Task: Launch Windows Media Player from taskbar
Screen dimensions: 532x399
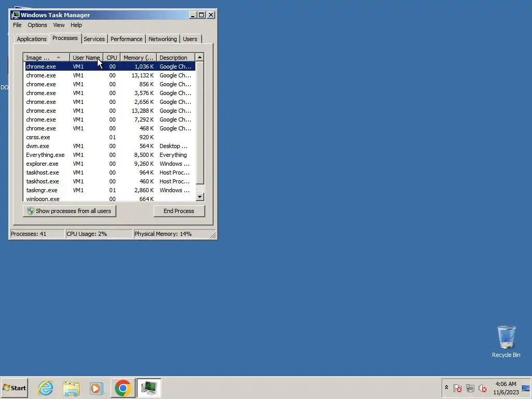Action: click(97, 388)
